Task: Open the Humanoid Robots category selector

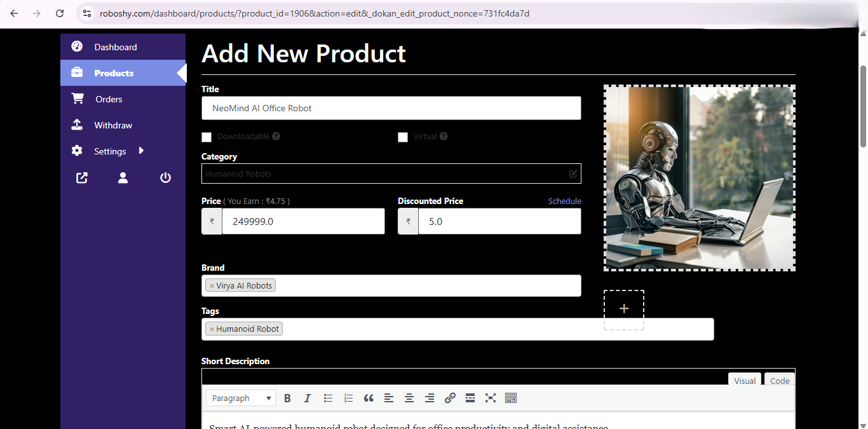Action: 391,174
